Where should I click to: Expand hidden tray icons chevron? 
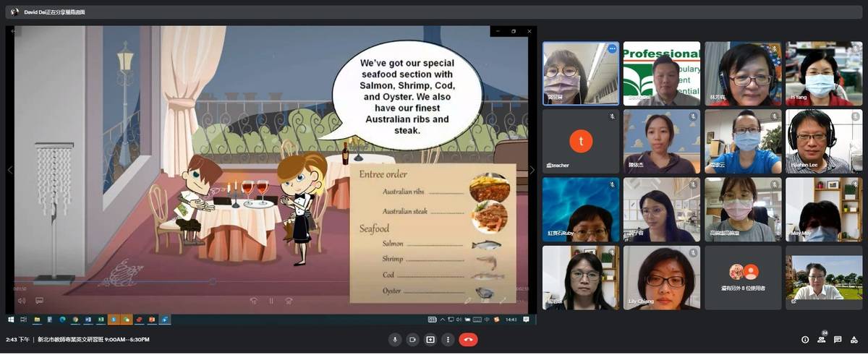click(443, 319)
